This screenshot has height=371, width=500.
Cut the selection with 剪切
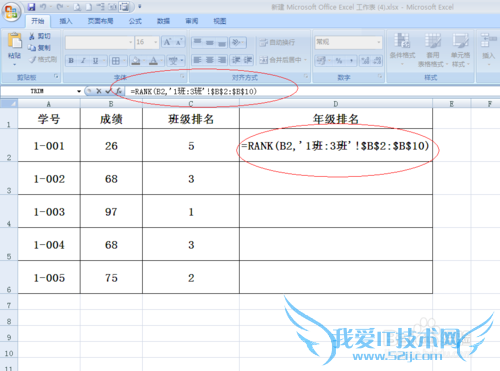pyautogui.click(x=39, y=36)
